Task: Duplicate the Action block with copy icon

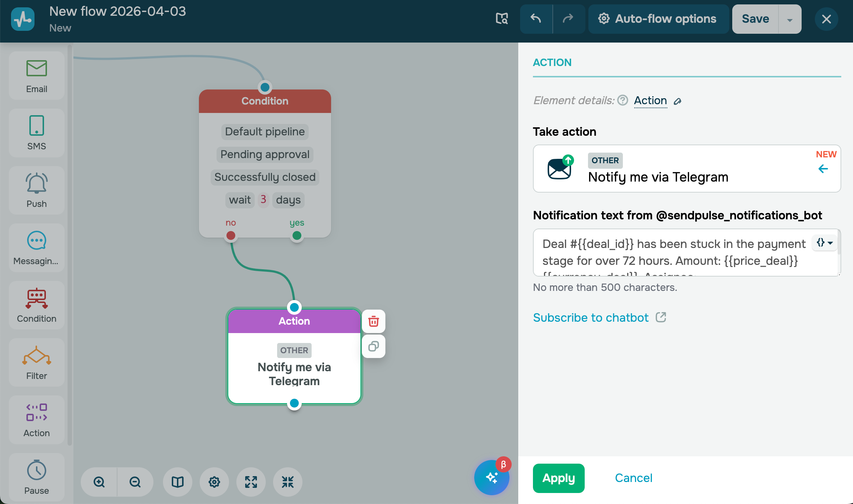Action: click(x=373, y=346)
